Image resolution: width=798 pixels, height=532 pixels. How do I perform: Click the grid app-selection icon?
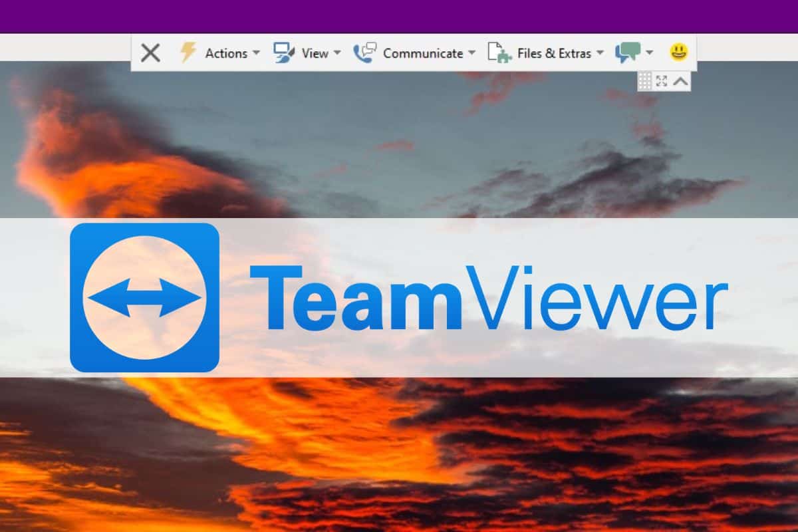pos(644,82)
